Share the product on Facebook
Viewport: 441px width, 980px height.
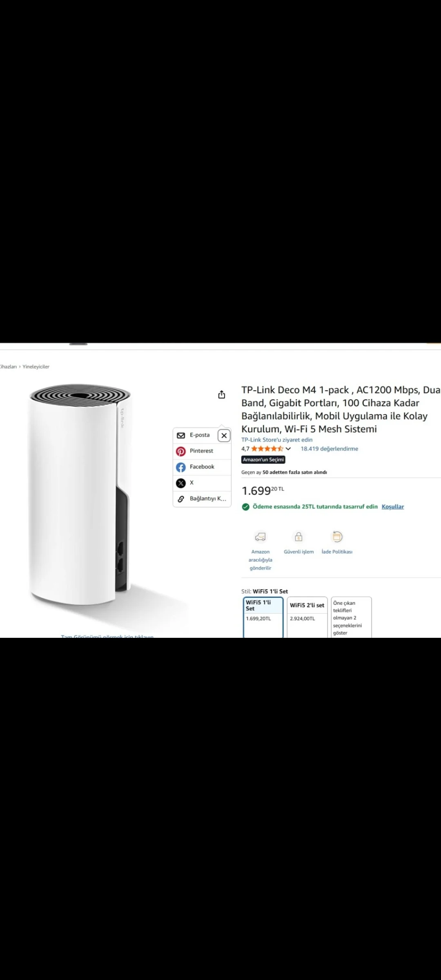click(x=202, y=467)
